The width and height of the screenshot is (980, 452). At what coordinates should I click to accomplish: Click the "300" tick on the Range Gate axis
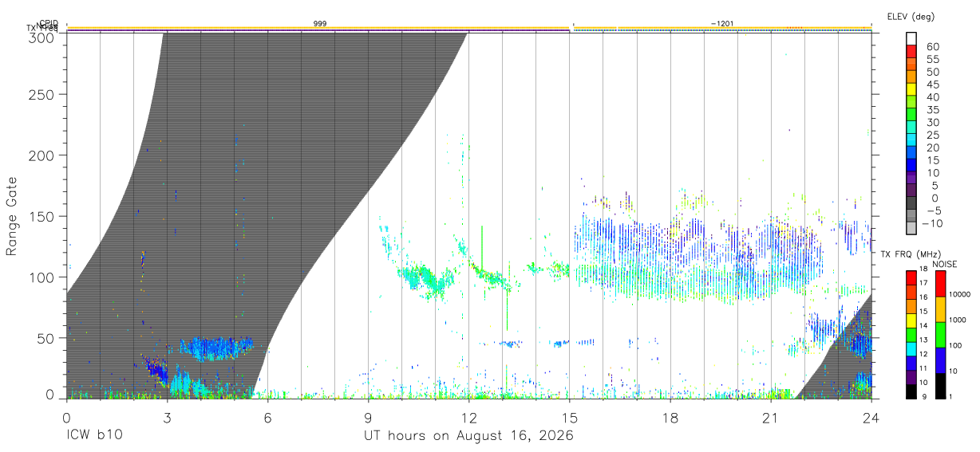(x=42, y=37)
